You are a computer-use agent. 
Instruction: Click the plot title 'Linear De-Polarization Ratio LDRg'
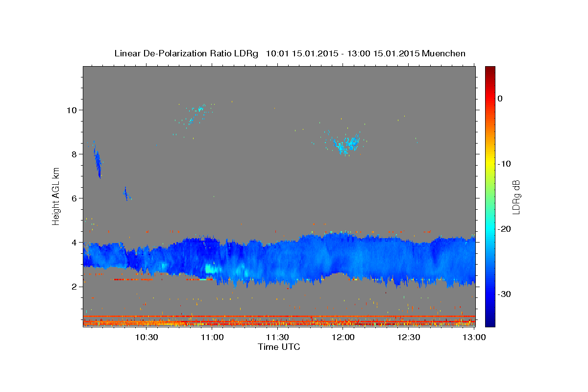[x=186, y=53]
